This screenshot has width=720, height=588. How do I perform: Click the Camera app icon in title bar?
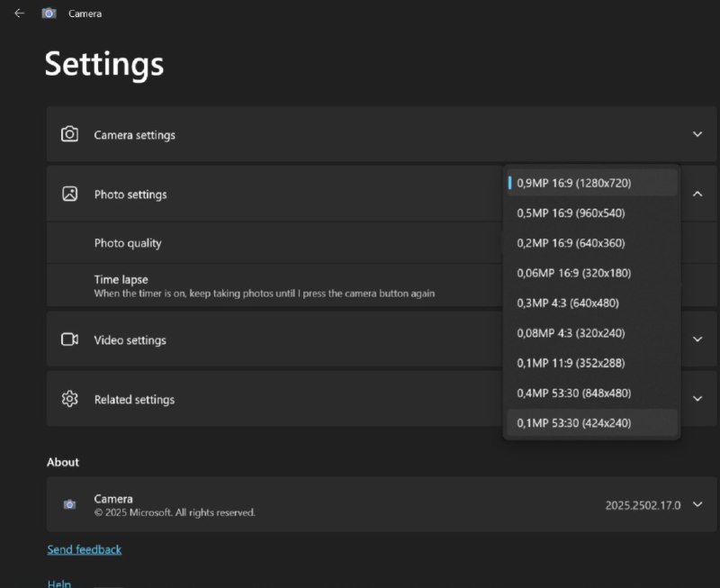coord(49,14)
